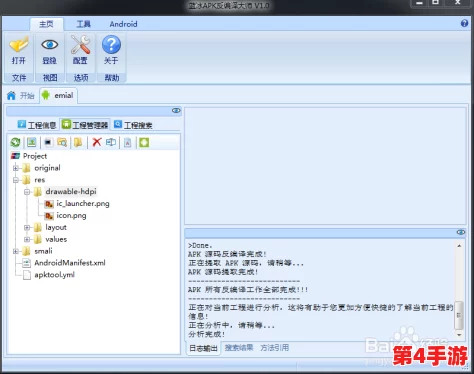Click the rename icon in project toolbar
Image resolution: width=474 pixels, height=374 pixels.
pyautogui.click(x=111, y=142)
